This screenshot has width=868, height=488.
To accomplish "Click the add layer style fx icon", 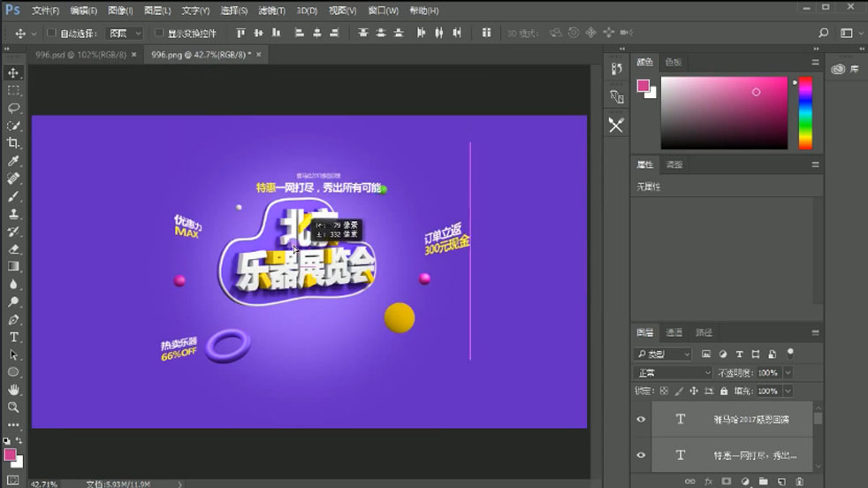I will click(x=708, y=481).
